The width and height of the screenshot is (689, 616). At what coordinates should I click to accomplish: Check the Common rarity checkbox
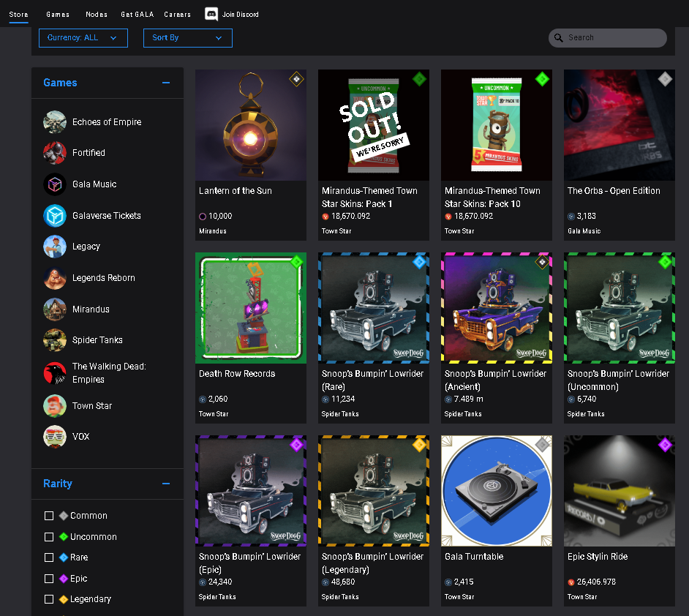pyautogui.click(x=49, y=516)
